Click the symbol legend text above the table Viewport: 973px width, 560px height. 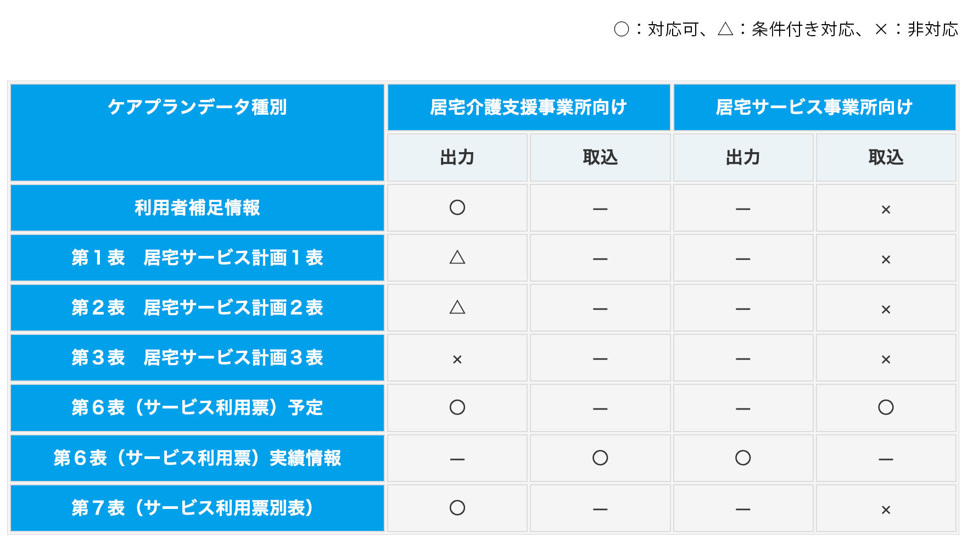[785, 29]
